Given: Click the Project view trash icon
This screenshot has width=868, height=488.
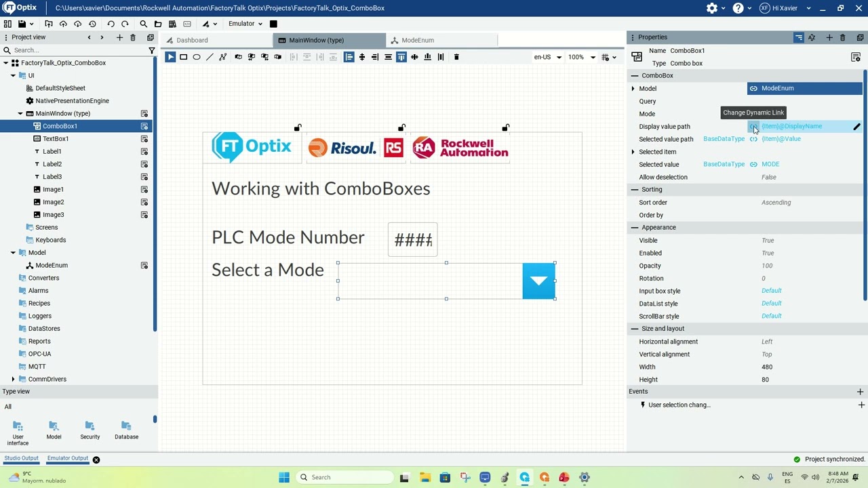Looking at the screenshot, I should tap(133, 37).
